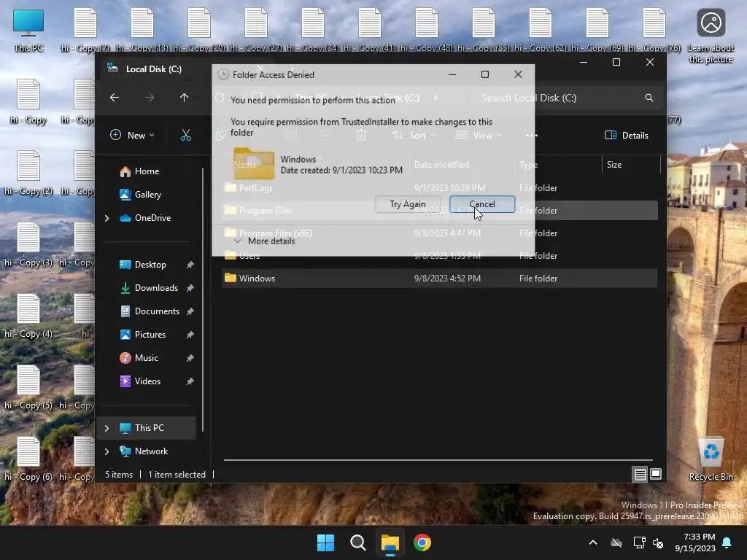Screen dimensions: 747x560
Task: Expand More details in the dialog
Action: point(264,241)
